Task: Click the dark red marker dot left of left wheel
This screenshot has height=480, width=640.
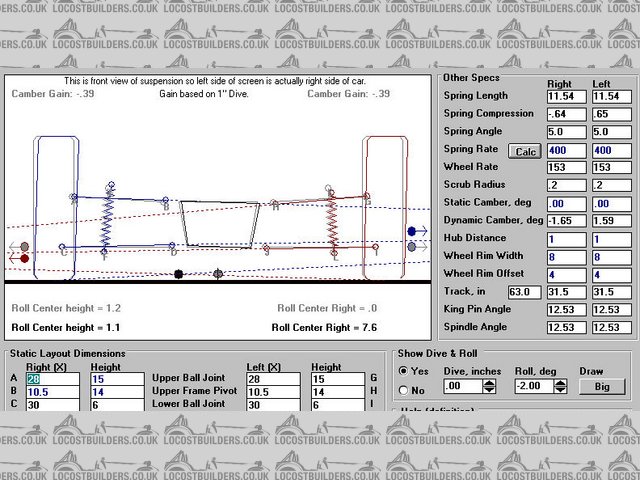Action: (25, 259)
